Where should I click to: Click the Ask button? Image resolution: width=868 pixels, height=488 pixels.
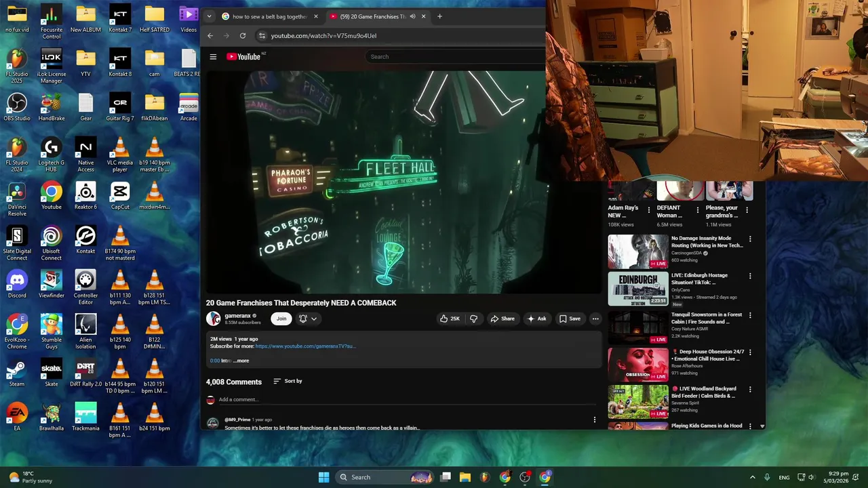pos(536,319)
